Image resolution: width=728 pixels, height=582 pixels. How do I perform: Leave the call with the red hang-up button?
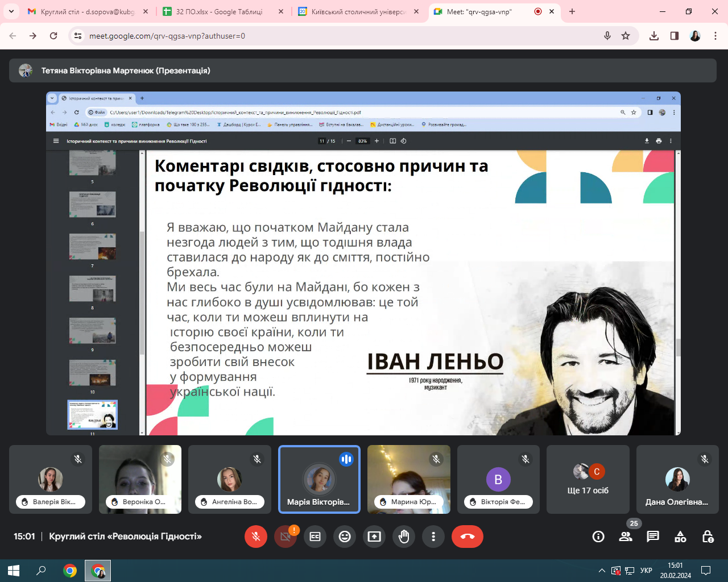468,537
